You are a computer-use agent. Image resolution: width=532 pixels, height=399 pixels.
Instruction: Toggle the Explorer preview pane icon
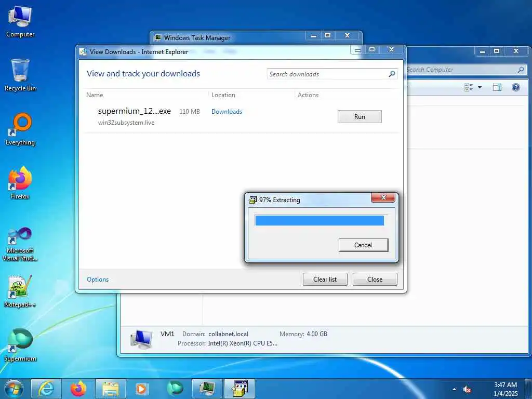click(497, 87)
